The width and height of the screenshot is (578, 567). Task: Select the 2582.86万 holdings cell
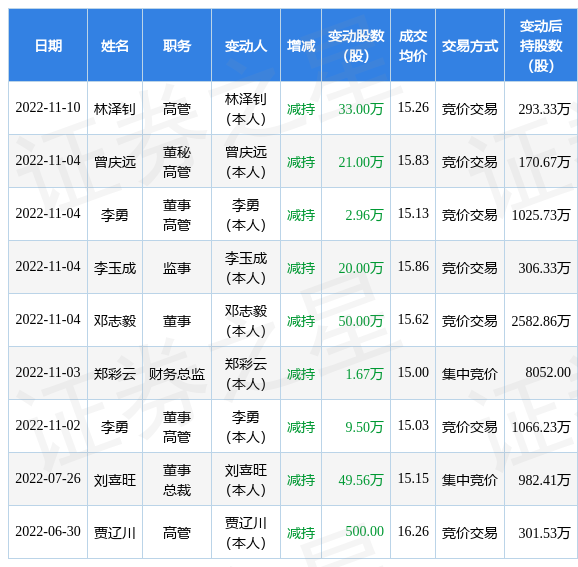[x=541, y=321]
